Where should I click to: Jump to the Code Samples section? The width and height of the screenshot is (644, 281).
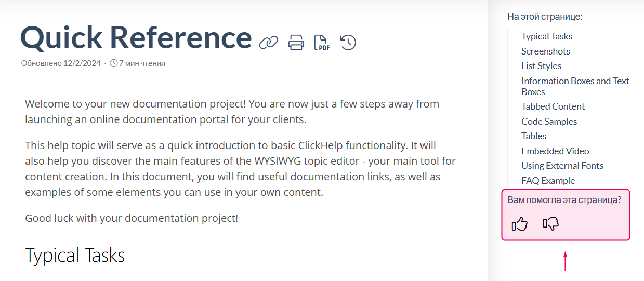click(549, 122)
